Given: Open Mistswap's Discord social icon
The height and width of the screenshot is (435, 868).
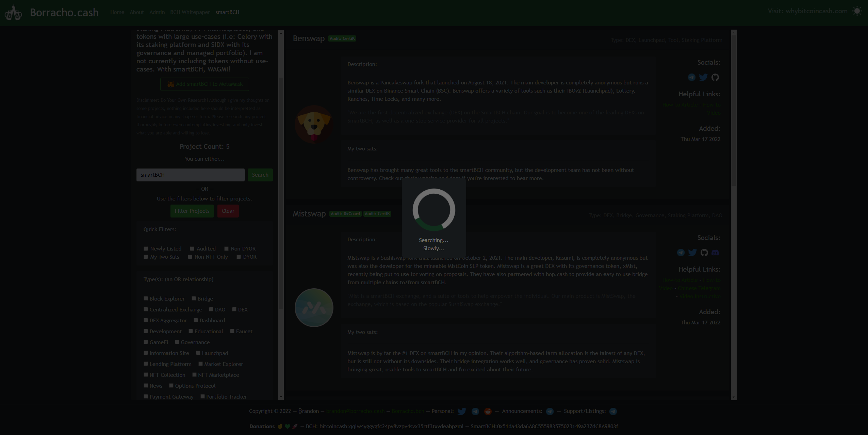Looking at the screenshot, I should [715, 253].
